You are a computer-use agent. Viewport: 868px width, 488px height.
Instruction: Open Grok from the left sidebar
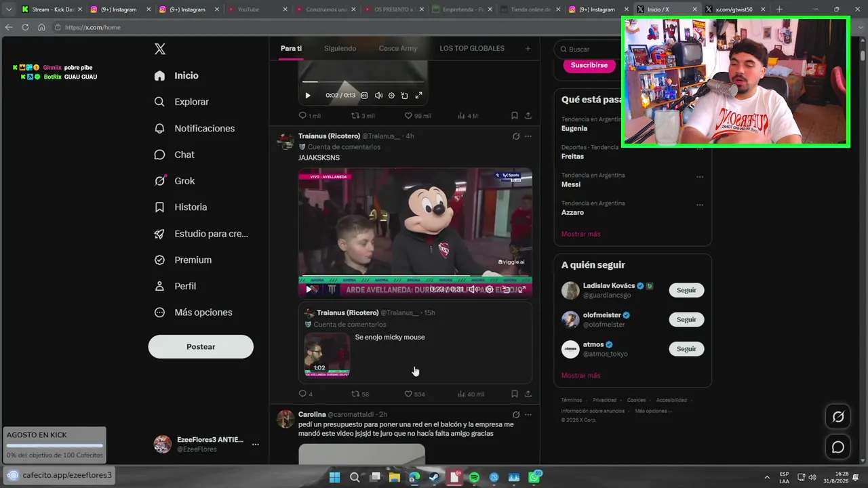[x=174, y=181]
